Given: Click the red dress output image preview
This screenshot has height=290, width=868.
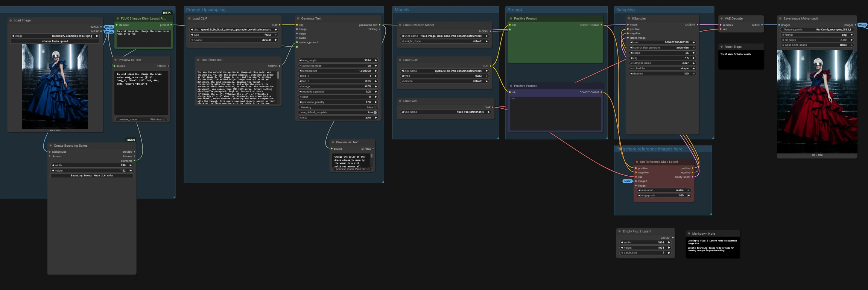Looking at the screenshot, I should [x=817, y=102].
